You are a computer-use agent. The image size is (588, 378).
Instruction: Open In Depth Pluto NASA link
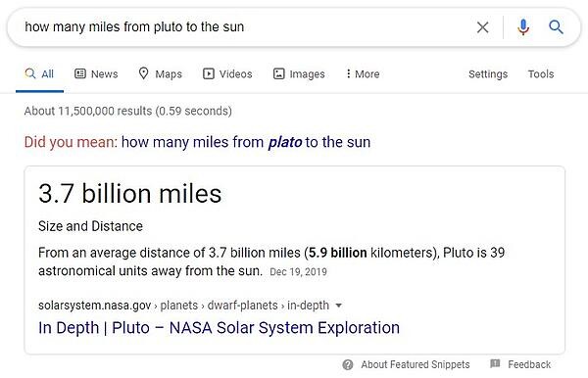(219, 327)
